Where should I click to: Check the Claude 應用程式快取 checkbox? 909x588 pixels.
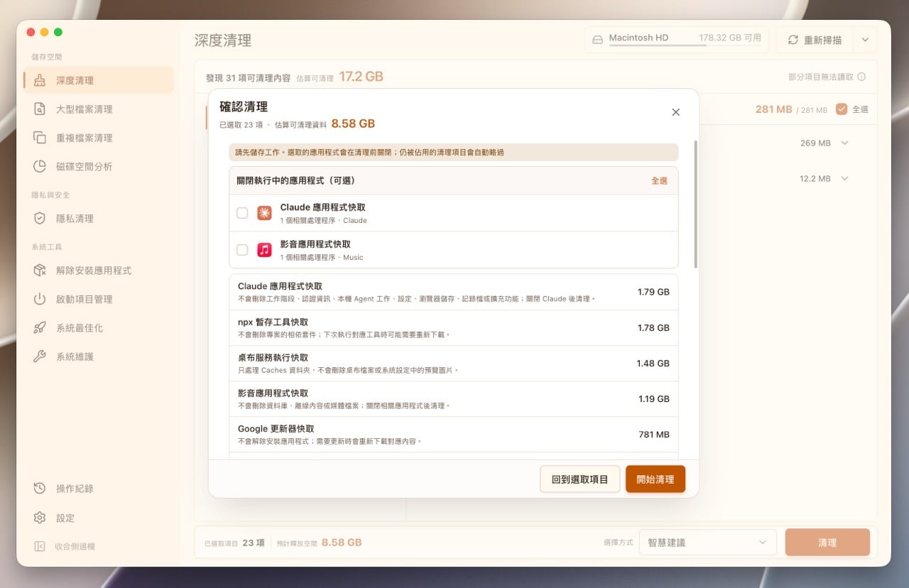pos(242,213)
